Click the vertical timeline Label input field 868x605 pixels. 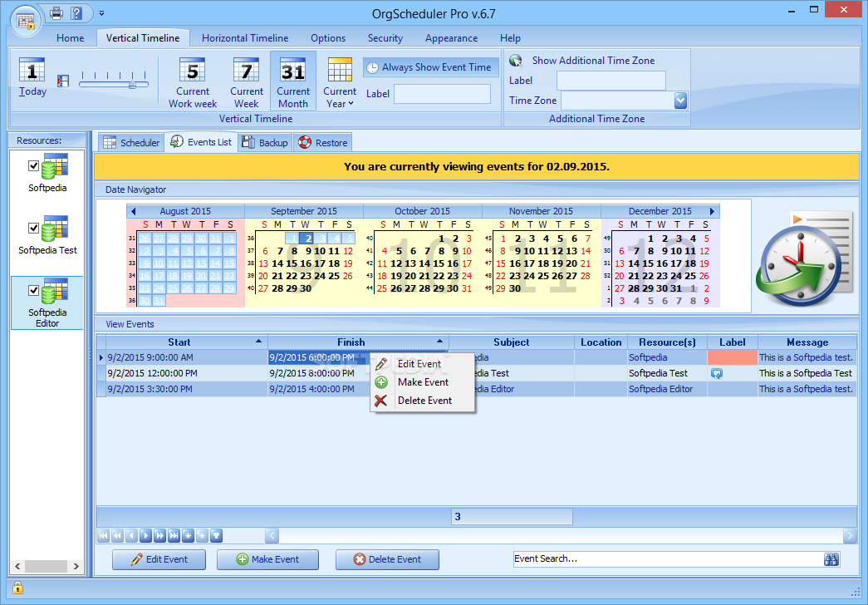pos(442,94)
